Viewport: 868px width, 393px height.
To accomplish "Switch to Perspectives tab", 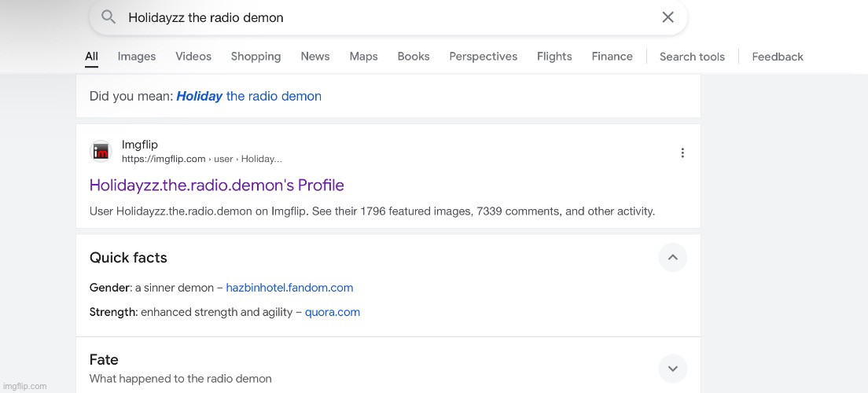I will (483, 57).
